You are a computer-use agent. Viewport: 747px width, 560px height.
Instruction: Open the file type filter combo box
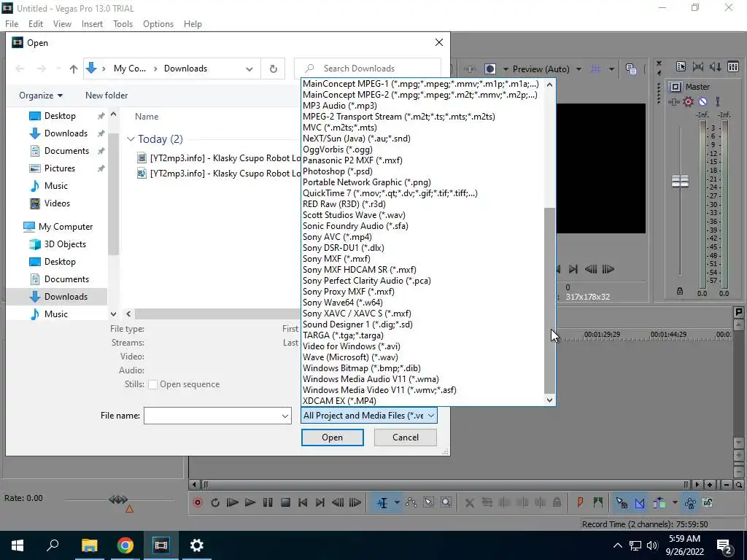[x=368, y=415]
